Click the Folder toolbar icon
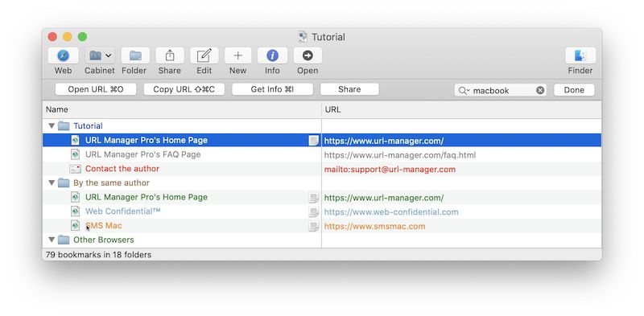The image size is (644, 316). pyautogui.click(x=135, y=55)
